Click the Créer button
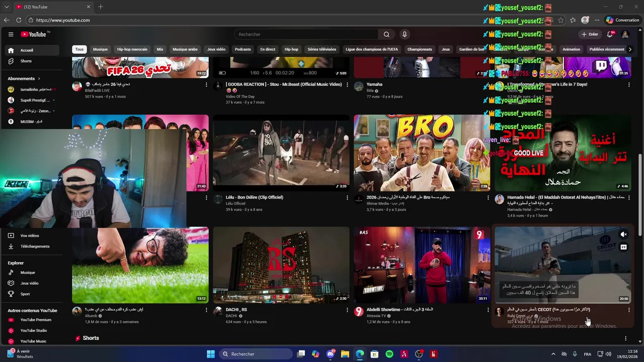The width and height of the screenshot is (644, 362). [590, 34]
